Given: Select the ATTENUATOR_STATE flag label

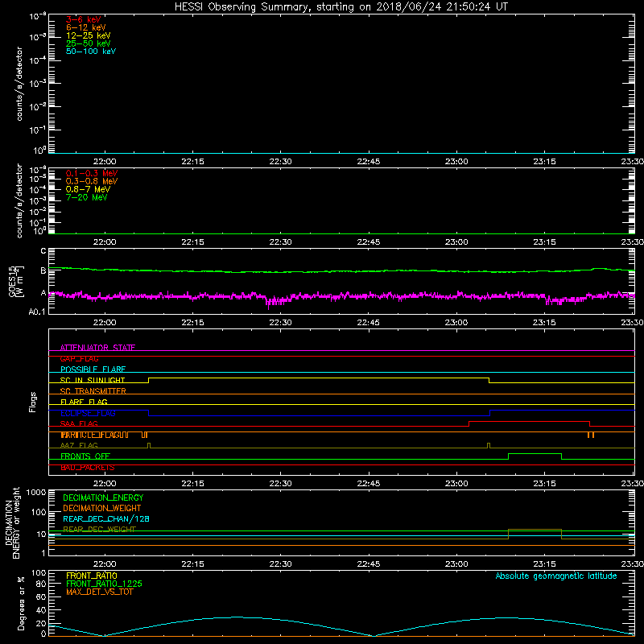Looking at the screenshot, I should pos(97,348).
